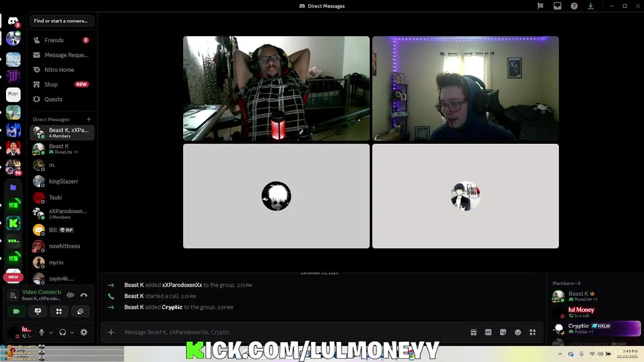Click the flag icon in title bar

tap(540, 6)
